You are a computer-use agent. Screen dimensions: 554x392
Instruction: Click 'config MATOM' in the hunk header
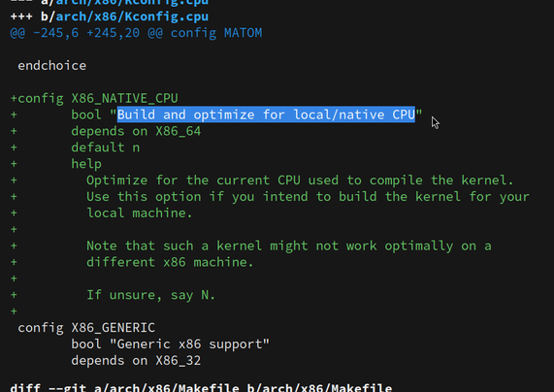click(216, 33)
